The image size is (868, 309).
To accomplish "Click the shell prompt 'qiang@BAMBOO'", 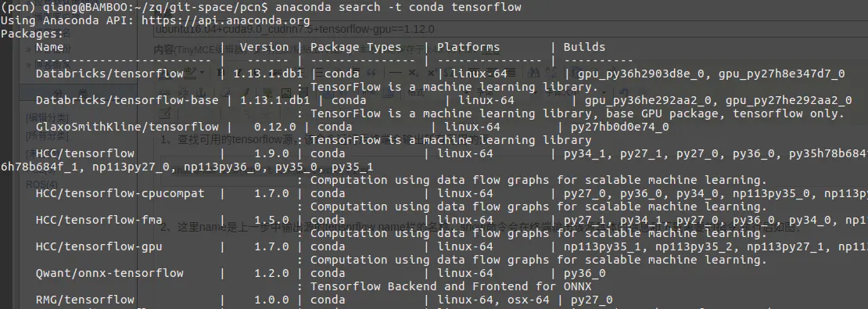I will tap(78, 7).
